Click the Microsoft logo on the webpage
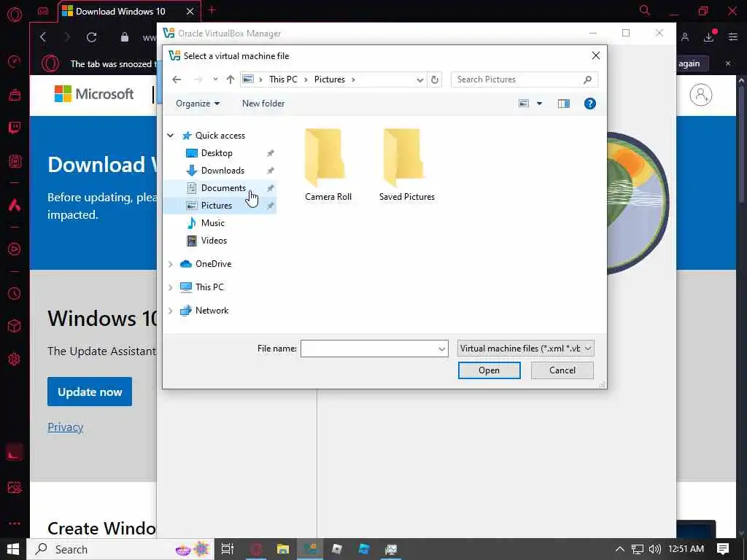Viewport: 747px width, 560px height. 94,94
